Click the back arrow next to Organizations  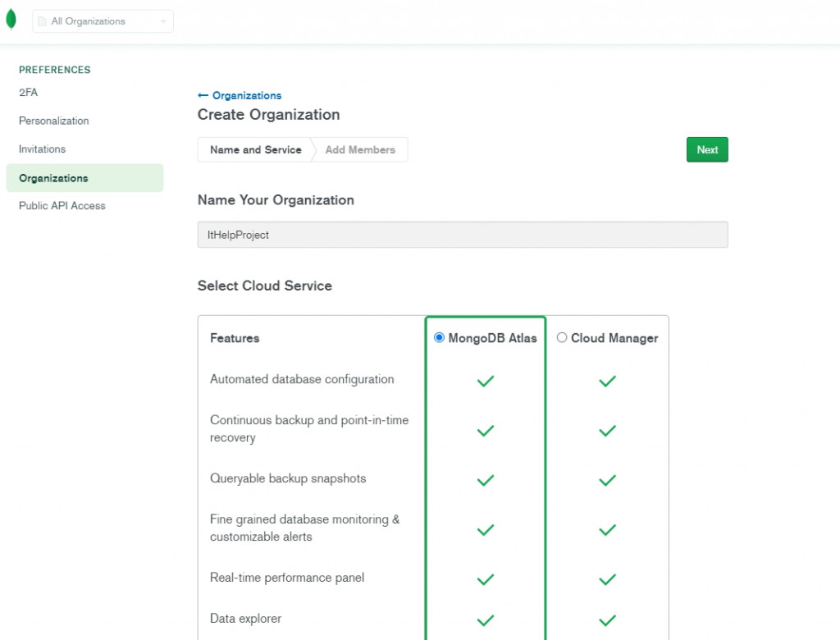[x=203, y=95]
